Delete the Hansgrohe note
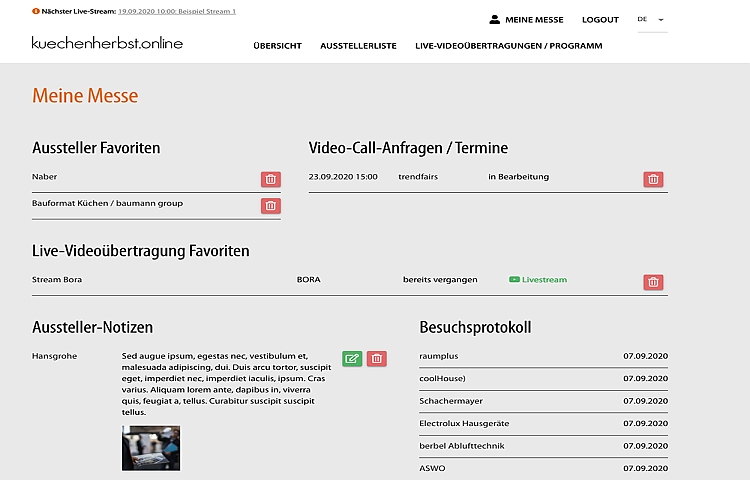Screen dimensions: 750x480 [x=377, y=359]
